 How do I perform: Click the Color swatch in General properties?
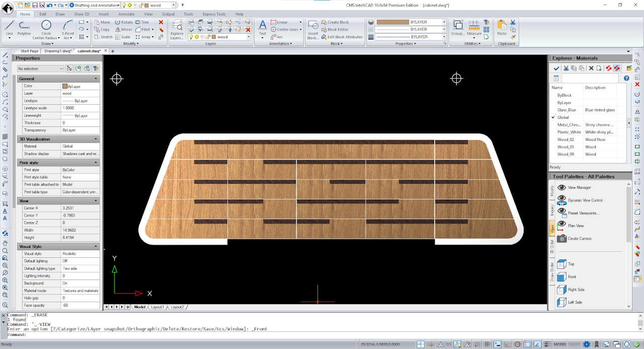point(64,86)
